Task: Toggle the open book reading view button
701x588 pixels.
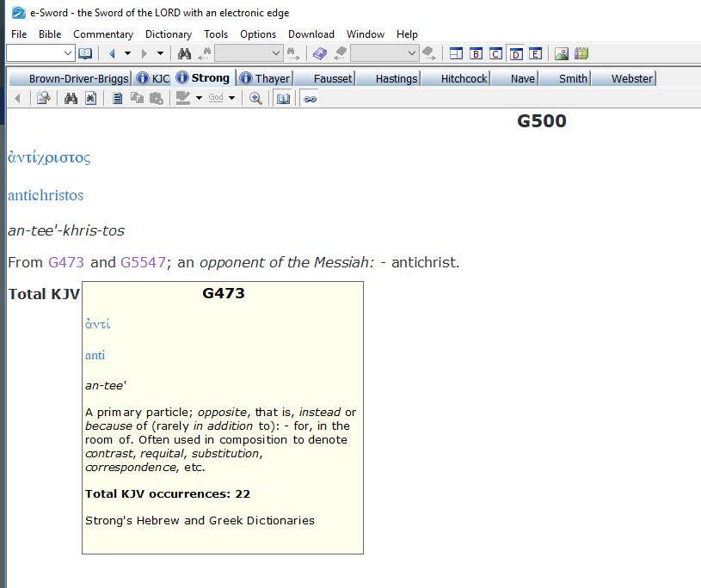Action: click(284, 98)
